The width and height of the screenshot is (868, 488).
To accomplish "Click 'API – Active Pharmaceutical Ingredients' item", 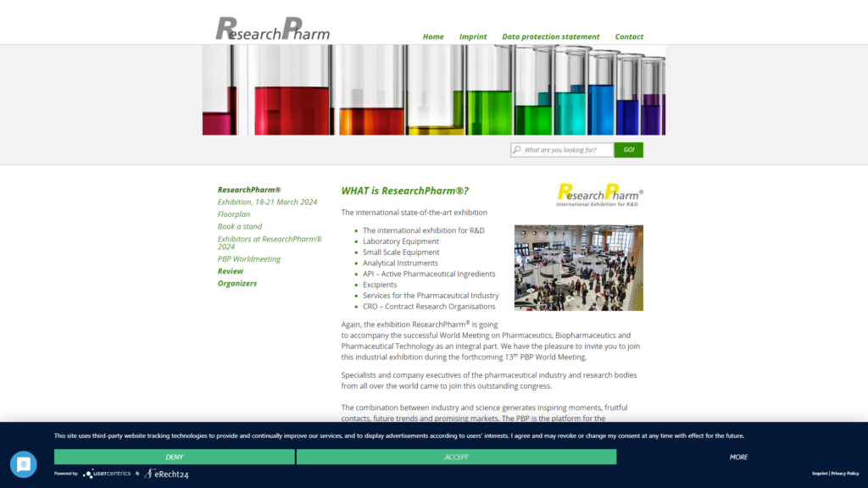I will (x=429, y=274).
